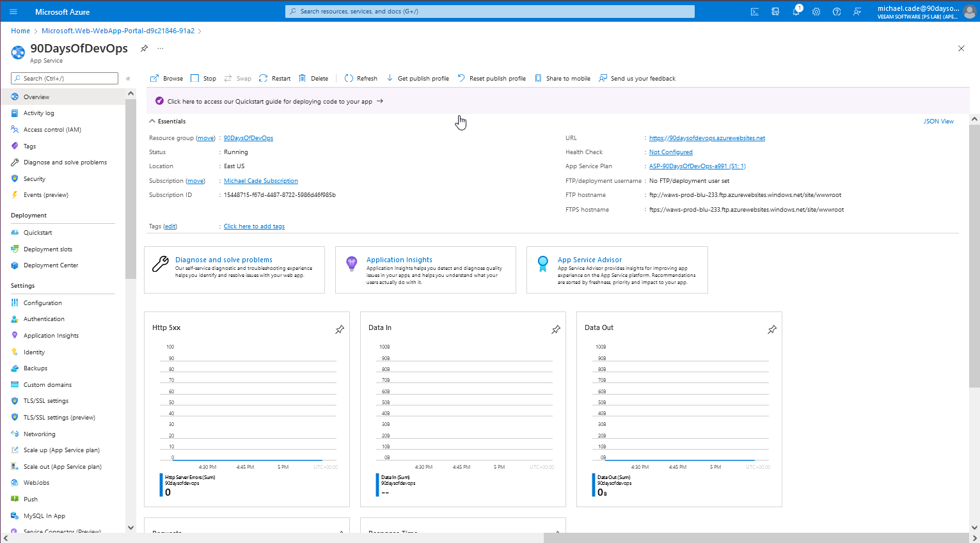Open Deployment Center in sidebar
The height and width of the screenshot is (543, 980).
tap(51, 265)
